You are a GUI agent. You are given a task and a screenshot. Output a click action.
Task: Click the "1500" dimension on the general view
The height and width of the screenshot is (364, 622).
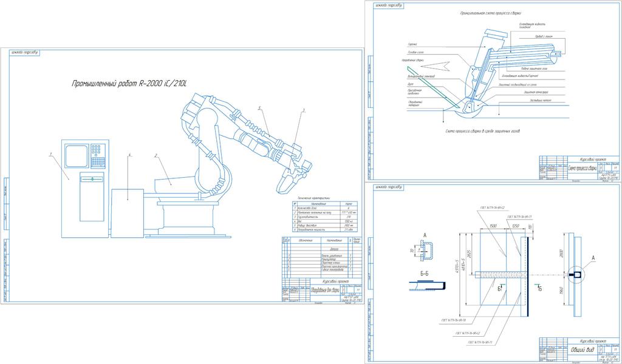[x=493, y=225]
